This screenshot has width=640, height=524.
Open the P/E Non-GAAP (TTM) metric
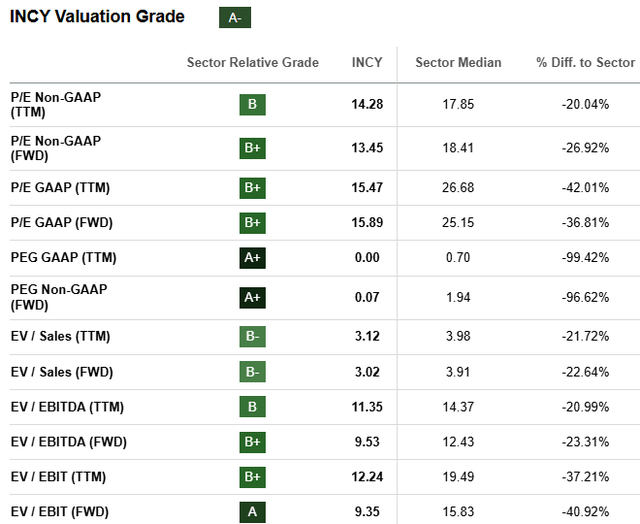coord(56,104)
